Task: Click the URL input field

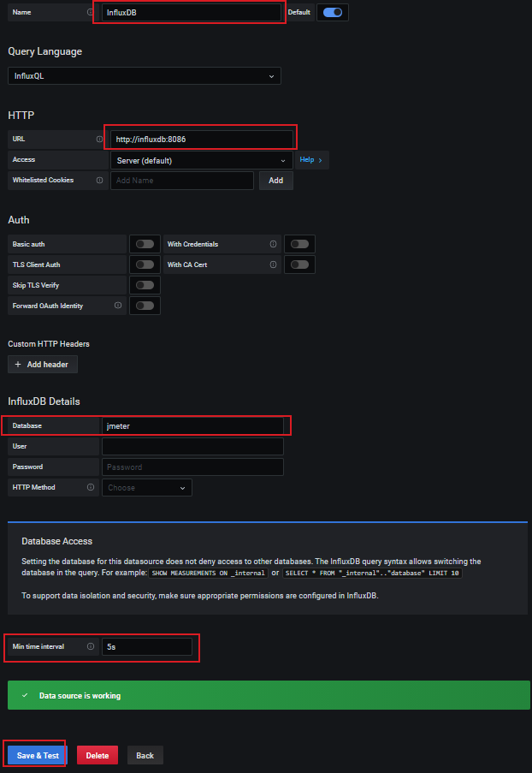Action: click(x=202, y=140)
